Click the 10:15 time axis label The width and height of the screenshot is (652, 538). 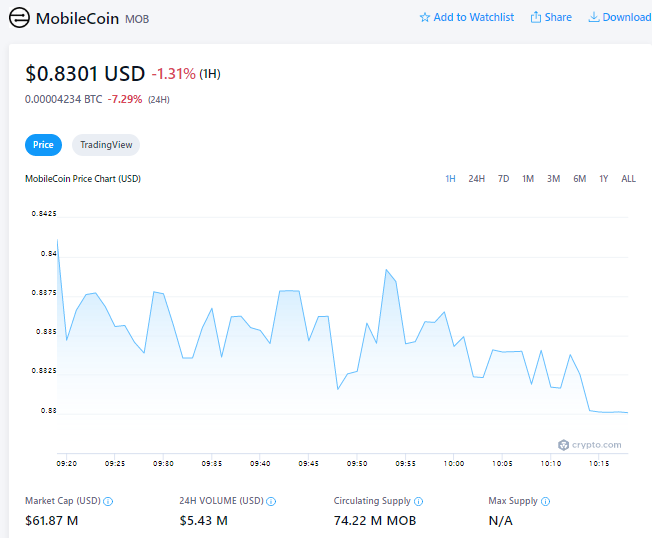[599, 464]
